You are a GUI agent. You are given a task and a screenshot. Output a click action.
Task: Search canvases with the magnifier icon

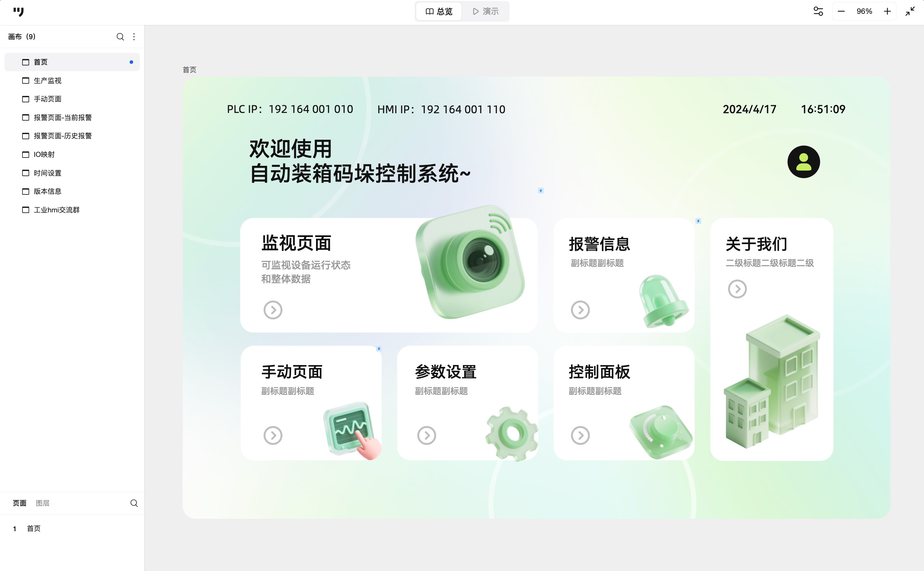(120, 37)
